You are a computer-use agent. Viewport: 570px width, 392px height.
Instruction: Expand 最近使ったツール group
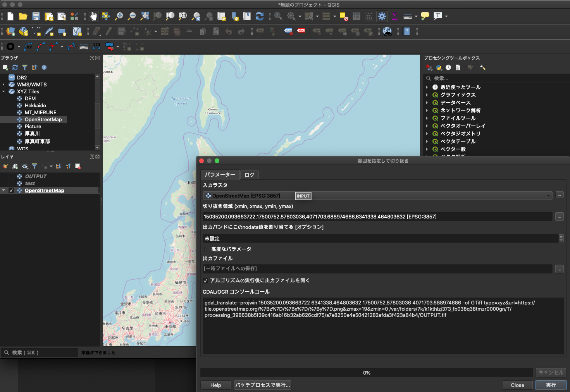pos(427,87)
